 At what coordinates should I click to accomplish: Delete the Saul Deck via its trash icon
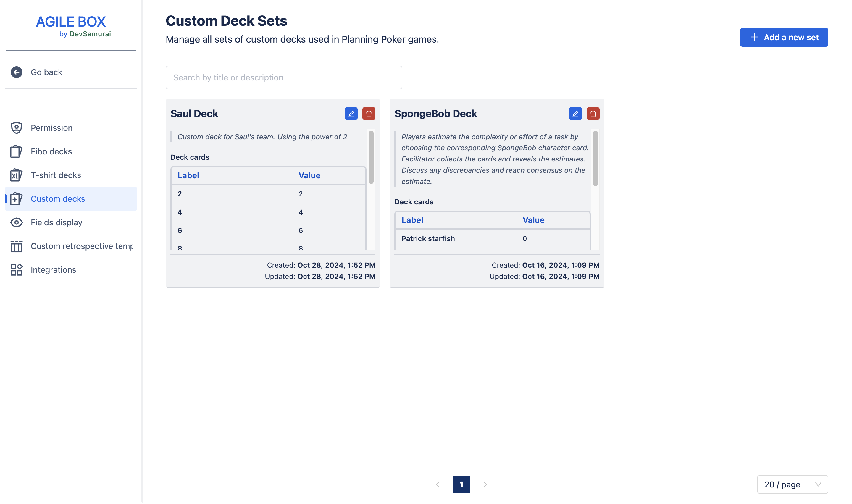pyautogui.click(x=369, y=114)
